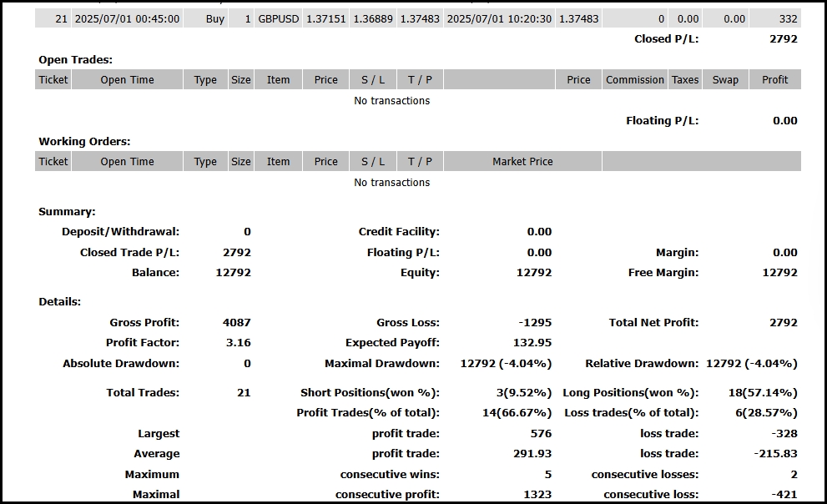
Task: Click the Gross Profit value 4087
Action: tap(237, 322)
